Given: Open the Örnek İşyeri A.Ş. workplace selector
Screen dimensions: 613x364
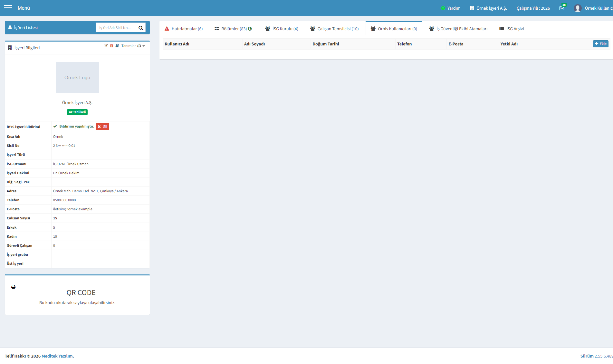Looking at the screenshot, I should [x=488, y=8].
